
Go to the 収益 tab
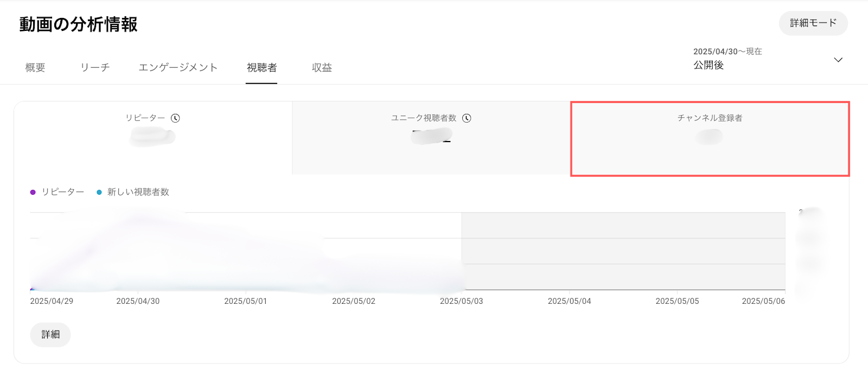(x=322, y=68)
